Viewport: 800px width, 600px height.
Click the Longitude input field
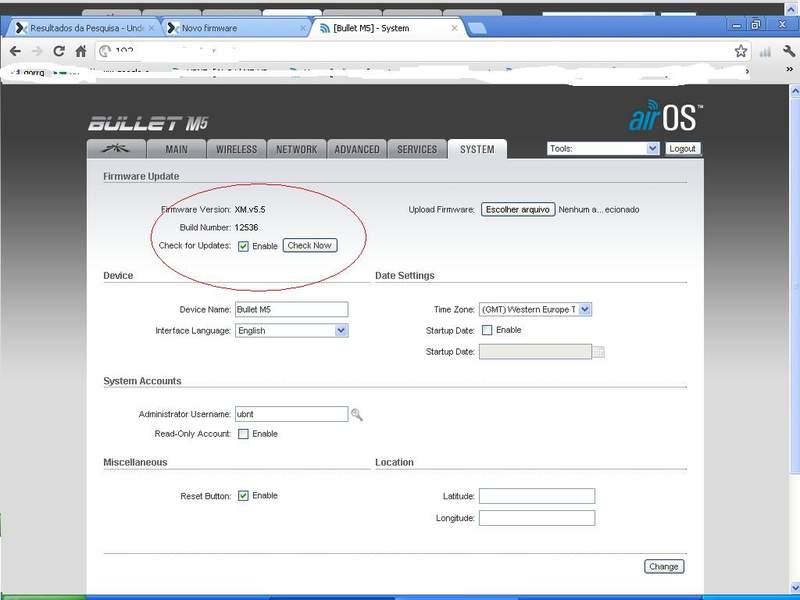coord(537,518)
